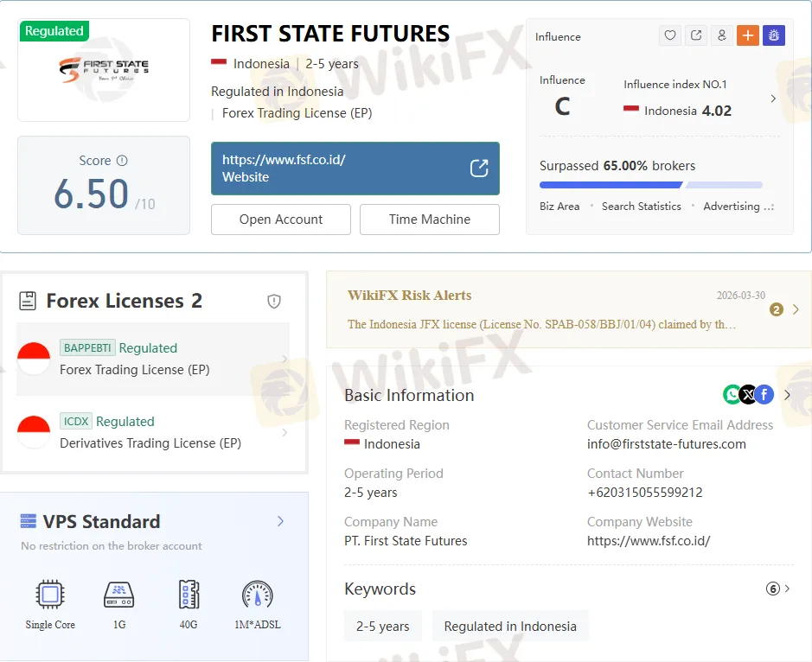The width and height of the screenshot is (812, 662).
Task: Expand the Keywords section arrow
Action: click(787, 589)
